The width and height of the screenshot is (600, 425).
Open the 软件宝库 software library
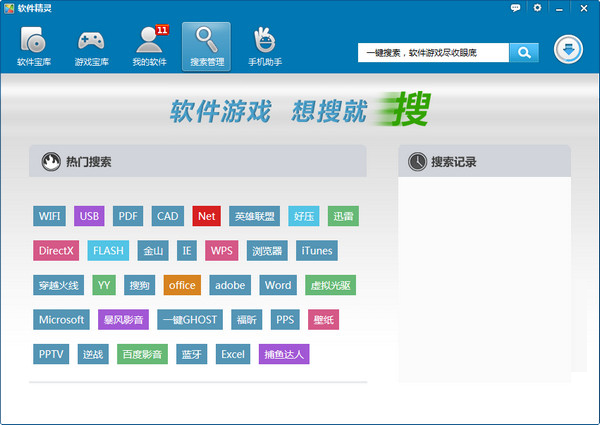[x=34, y=47]
